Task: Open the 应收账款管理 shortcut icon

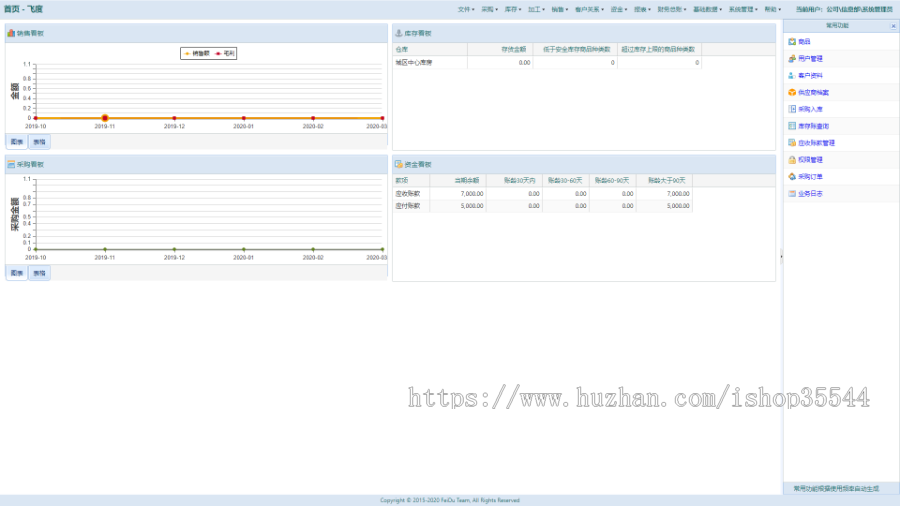Action: pyautogui.click(x=792, y=143)
